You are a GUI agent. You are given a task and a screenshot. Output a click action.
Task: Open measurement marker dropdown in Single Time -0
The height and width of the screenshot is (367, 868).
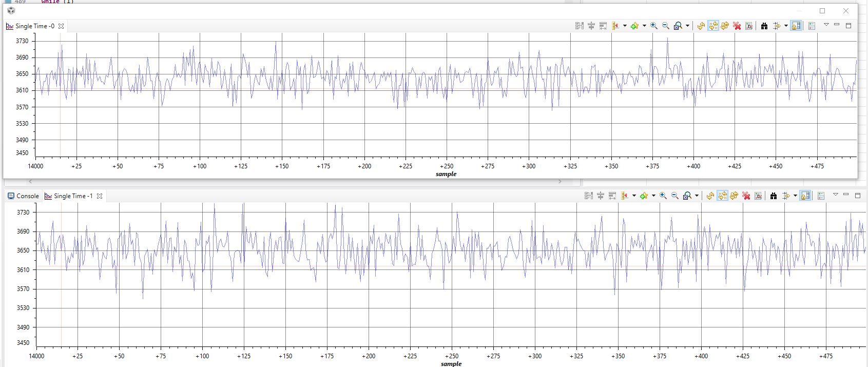click(x=625, y=26)
